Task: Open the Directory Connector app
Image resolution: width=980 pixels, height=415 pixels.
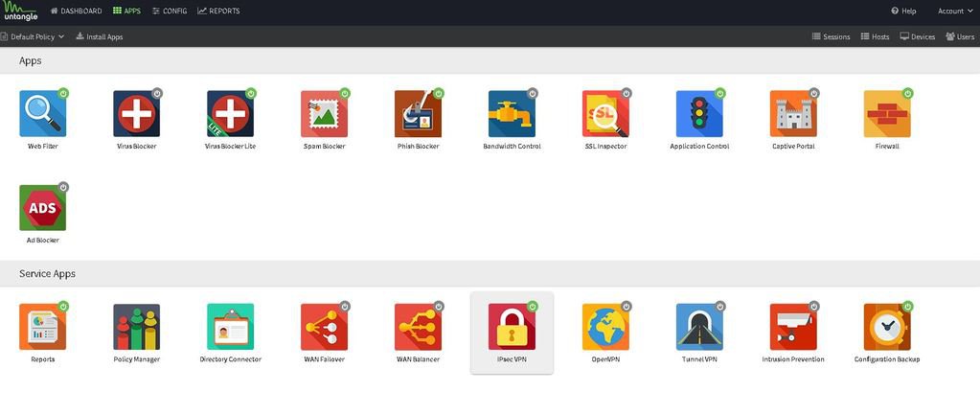Action: pyautogui.click(x=230, y=327)
